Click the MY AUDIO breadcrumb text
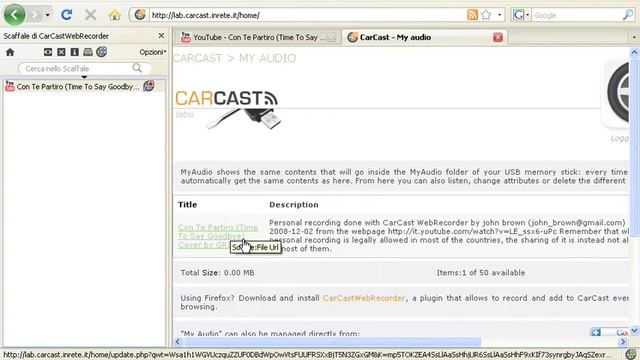This screenshot has width=640, height=360. [x=267, y=58]
